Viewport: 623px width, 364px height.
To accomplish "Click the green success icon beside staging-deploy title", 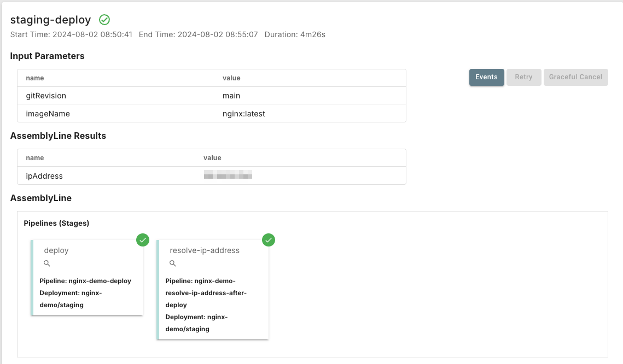I will tap(104, 20).
